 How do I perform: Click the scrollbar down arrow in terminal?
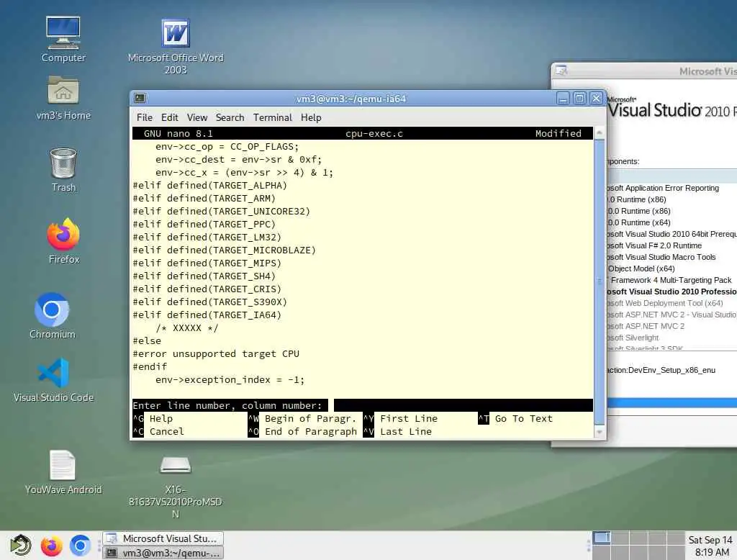(x=600, y=431)
